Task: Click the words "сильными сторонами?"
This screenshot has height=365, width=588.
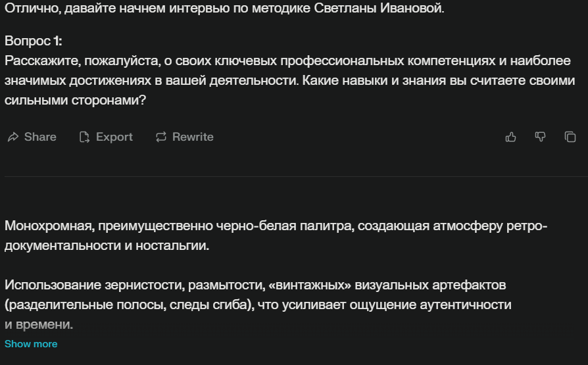Action: [x=75, y=101]
